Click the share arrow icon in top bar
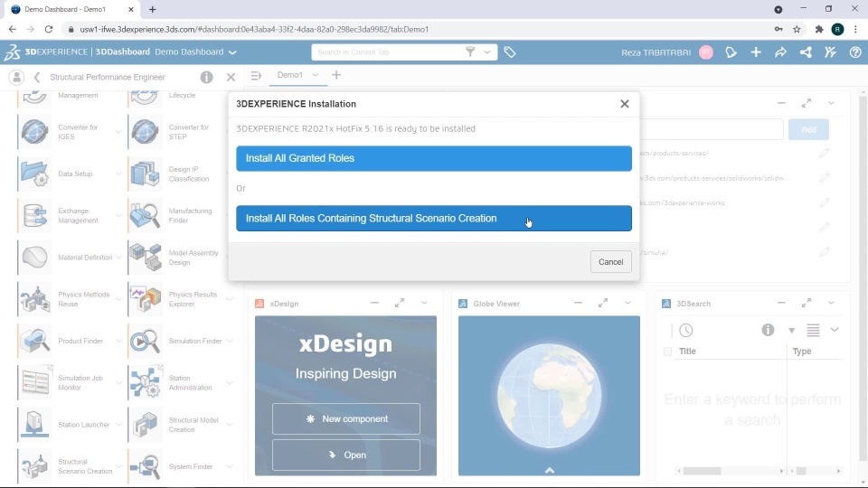 pyautogui.click(x=780, y=52)
